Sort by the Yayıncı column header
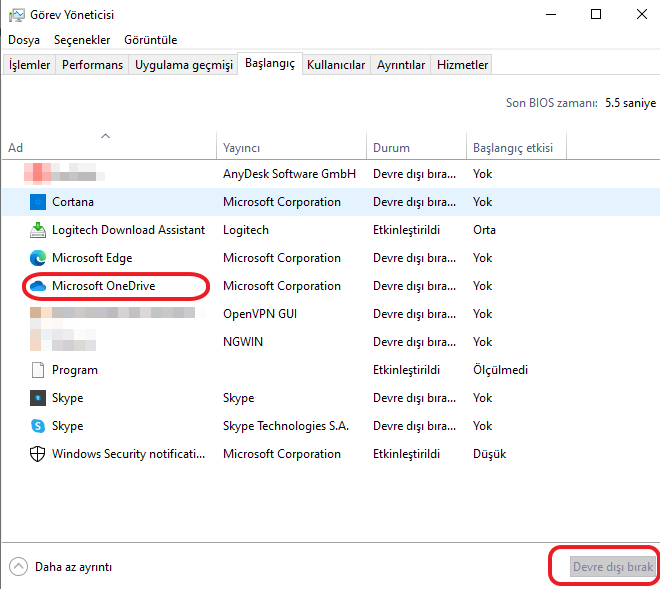Screen dimensions: 660x589 coord(292,146)
